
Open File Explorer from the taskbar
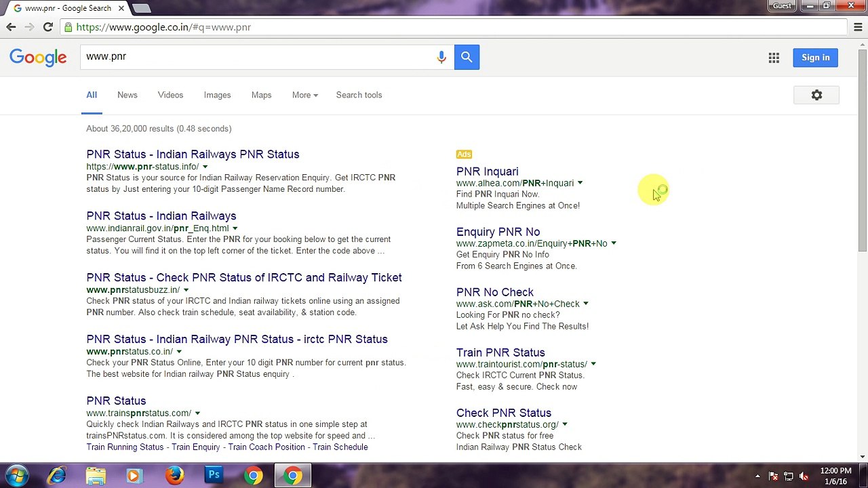coord(96,476)
